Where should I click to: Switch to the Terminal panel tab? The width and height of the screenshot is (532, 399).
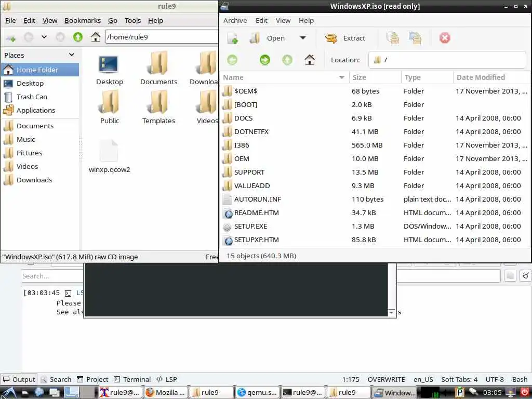click(x=132, y=379)
